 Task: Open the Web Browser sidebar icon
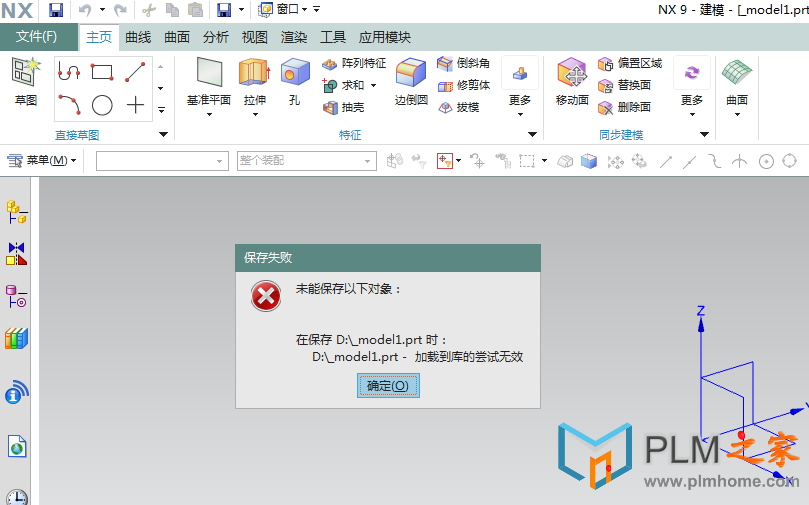(17, 447)
